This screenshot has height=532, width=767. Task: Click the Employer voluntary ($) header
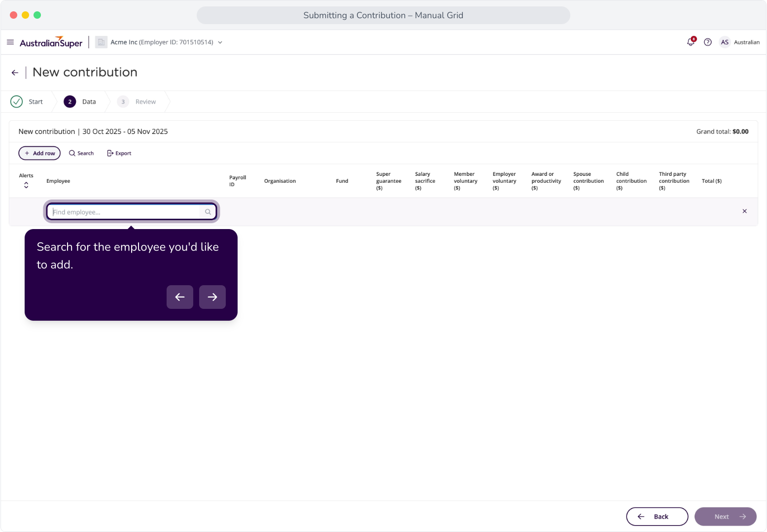[x=505, y=181]
